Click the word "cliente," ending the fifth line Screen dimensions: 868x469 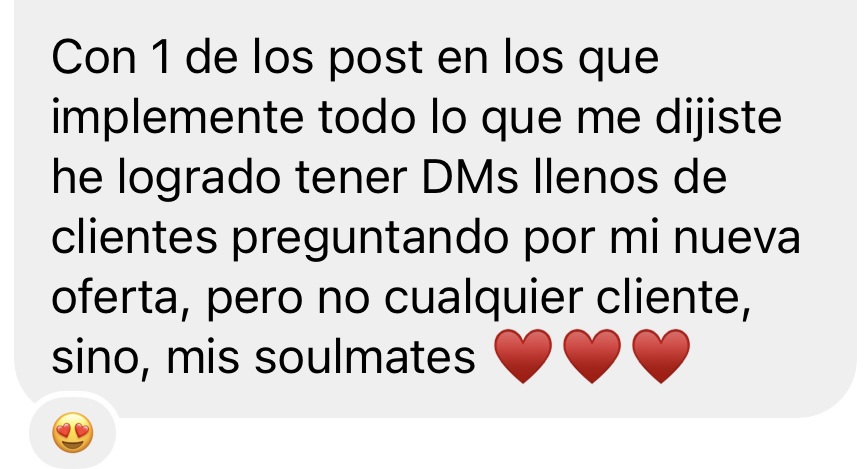[674, 297]
